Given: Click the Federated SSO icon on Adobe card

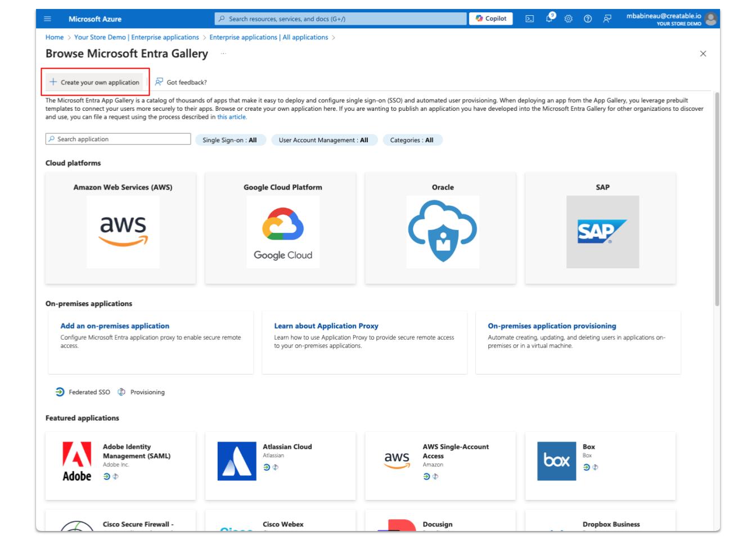Looking at the screenshot, I should coord(106,476).
